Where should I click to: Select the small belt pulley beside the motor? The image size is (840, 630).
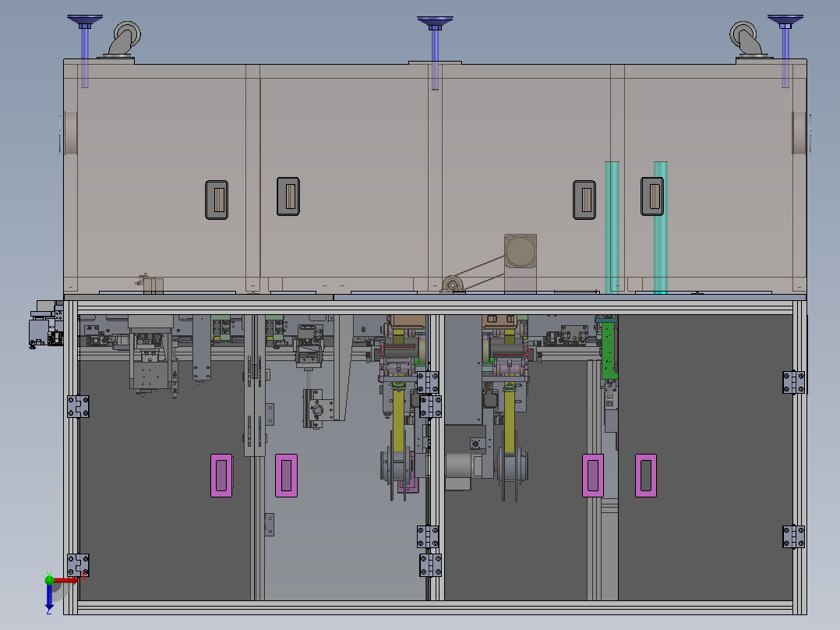[x=452, y=284]
